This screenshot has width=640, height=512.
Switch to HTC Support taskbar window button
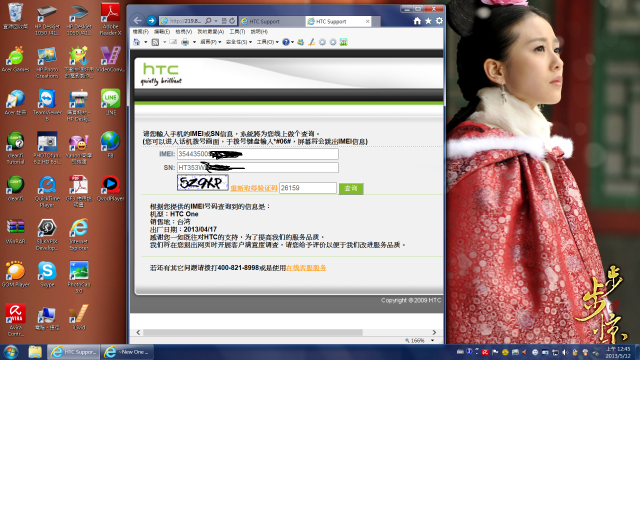click(73, 352)
